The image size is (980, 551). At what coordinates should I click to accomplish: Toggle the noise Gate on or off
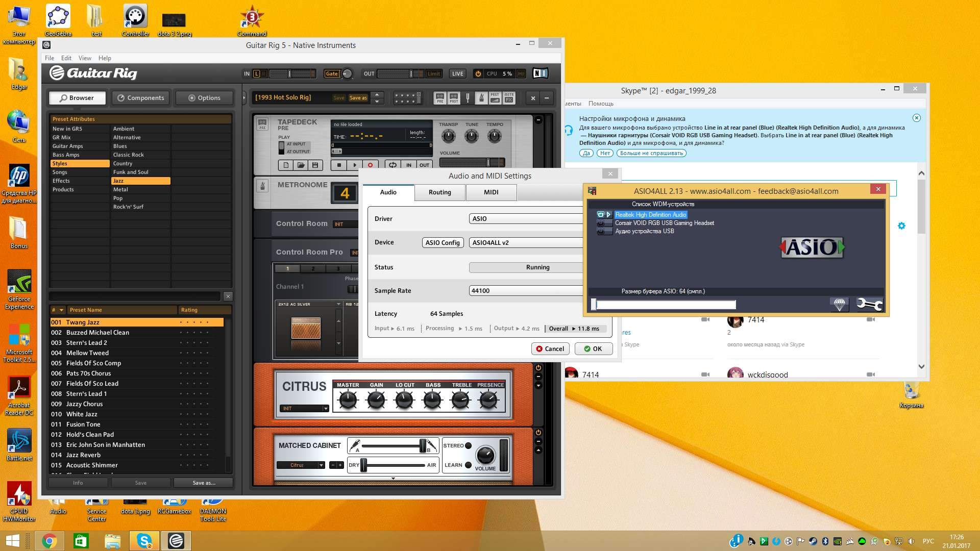[332, 73]
